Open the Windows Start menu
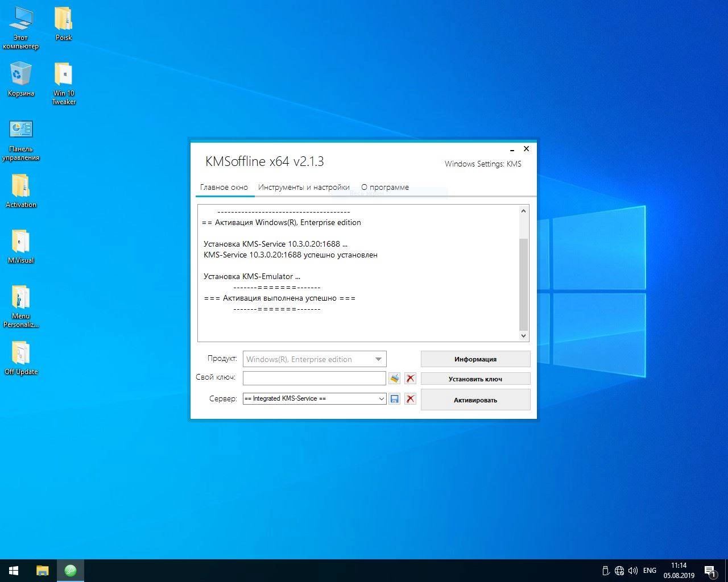The image size is (728, 582). (14, 571)
